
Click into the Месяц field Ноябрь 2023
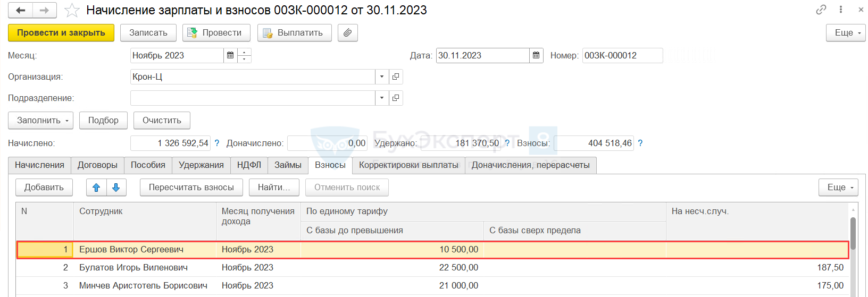177,55
